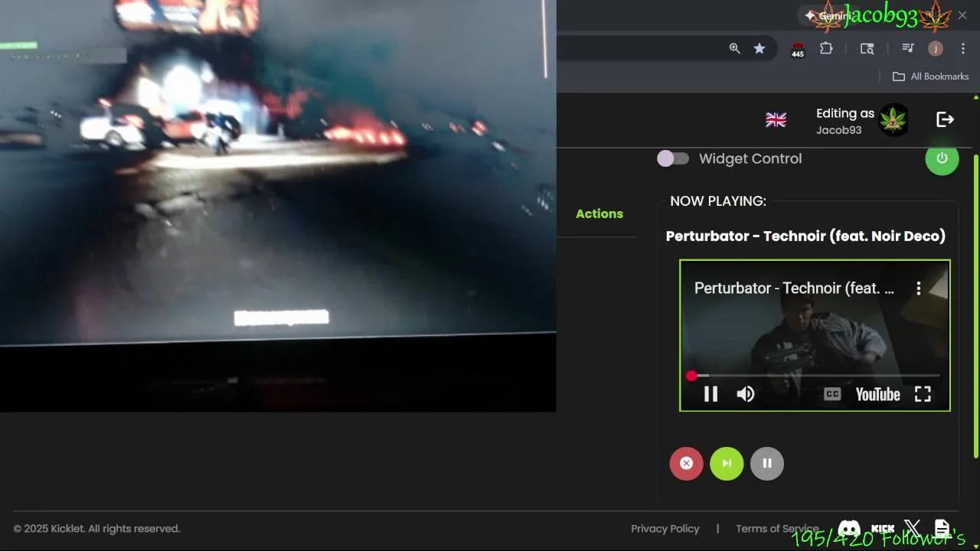Screen dimensions: 980x551
Task: Open the tab search icon in toolbar
Action: (x=867, y=48)
